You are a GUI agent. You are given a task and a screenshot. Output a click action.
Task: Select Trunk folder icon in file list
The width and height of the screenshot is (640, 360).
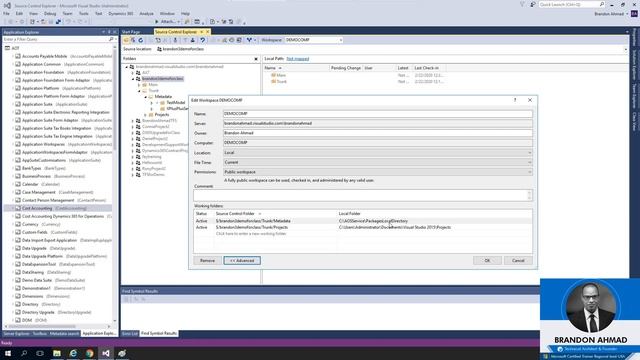[273, 81]
